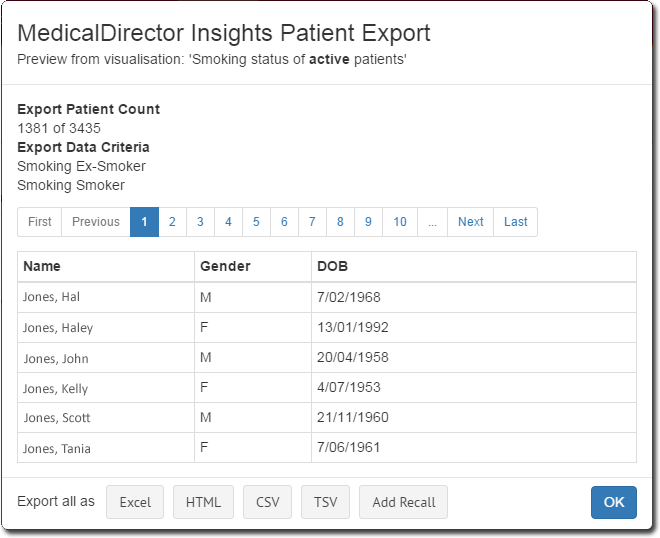Viewport: 660px width, 538px height.
Task: Click the Name column header
Action: (42, 266)
